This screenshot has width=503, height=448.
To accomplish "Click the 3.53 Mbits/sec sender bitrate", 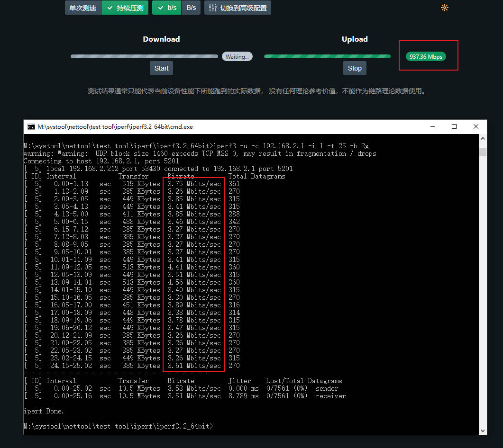I will point(194,388).
